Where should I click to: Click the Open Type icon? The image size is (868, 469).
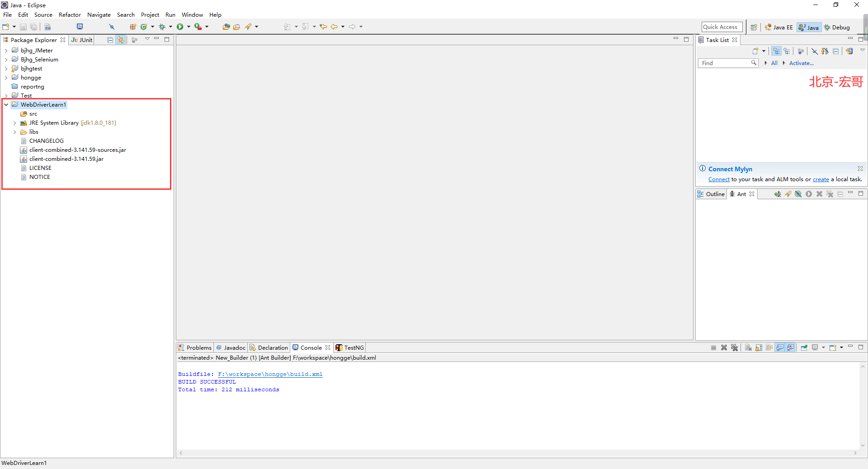(226, 27)
